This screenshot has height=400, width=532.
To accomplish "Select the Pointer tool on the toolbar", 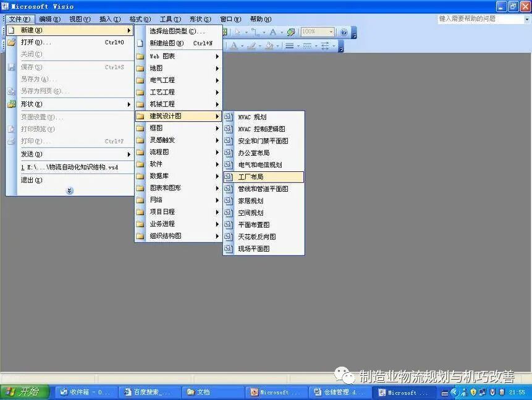I will coord(237,31).
